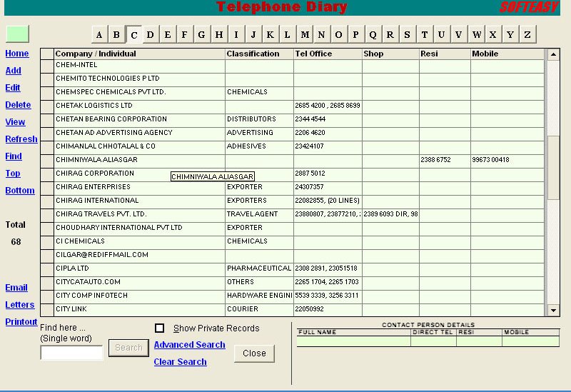
Task: Click the Classification column header
Action: 259,54
